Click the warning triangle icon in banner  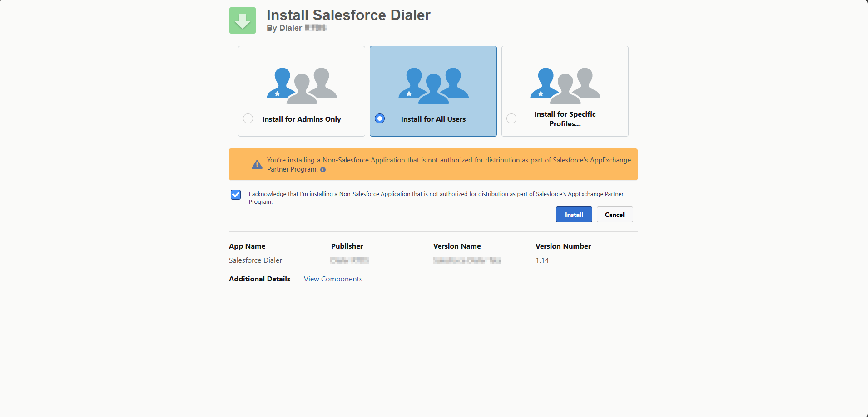click(257, 164)
